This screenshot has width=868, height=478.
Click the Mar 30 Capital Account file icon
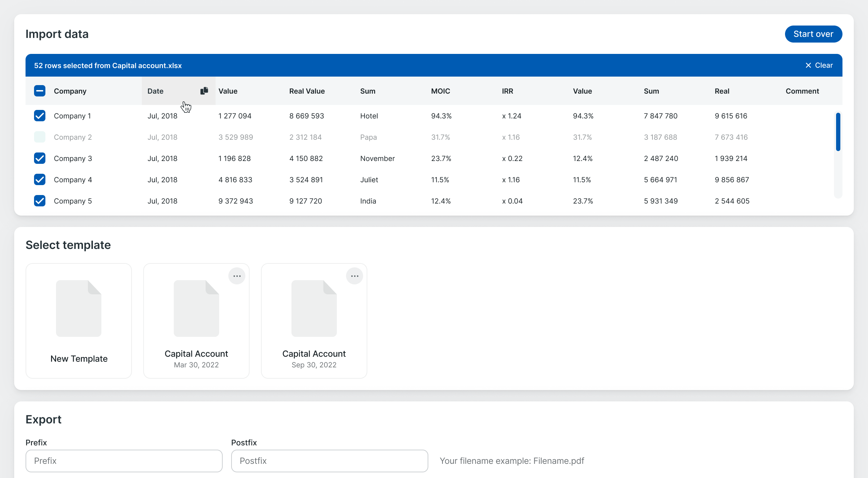click(x=196, y=308)
